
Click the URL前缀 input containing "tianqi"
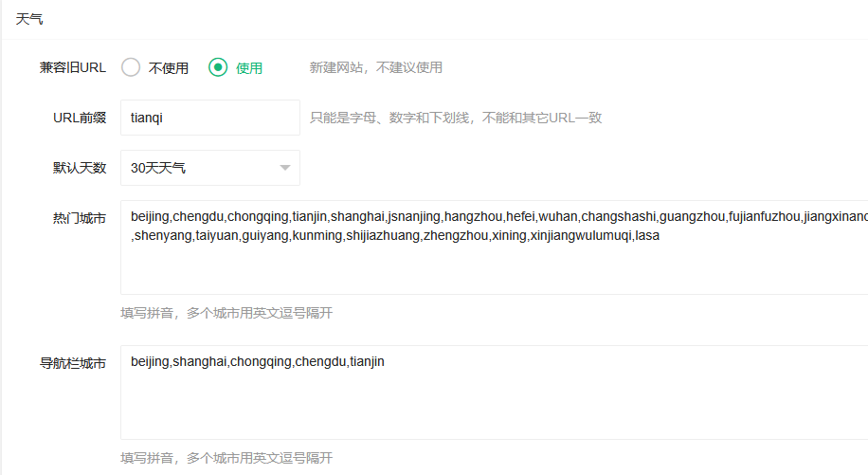(209, 118)
